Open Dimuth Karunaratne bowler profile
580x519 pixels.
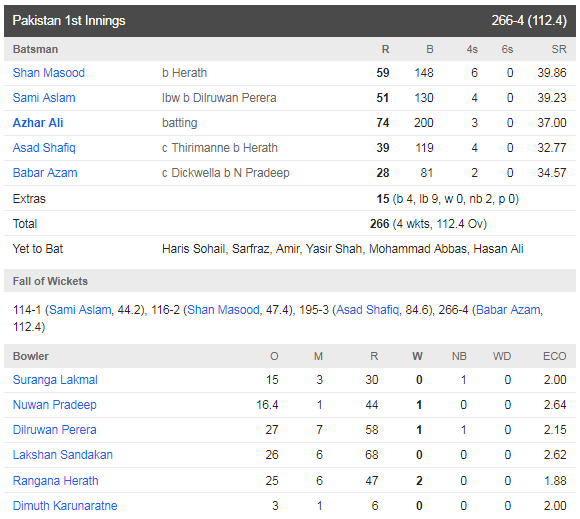click(65, 506)
